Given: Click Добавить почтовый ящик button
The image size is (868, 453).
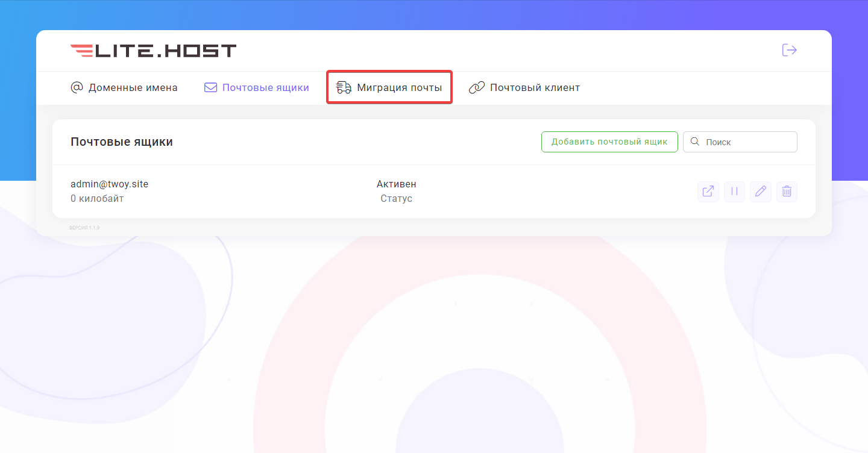Looking at the screenshot, I should [x=609, y=142].
